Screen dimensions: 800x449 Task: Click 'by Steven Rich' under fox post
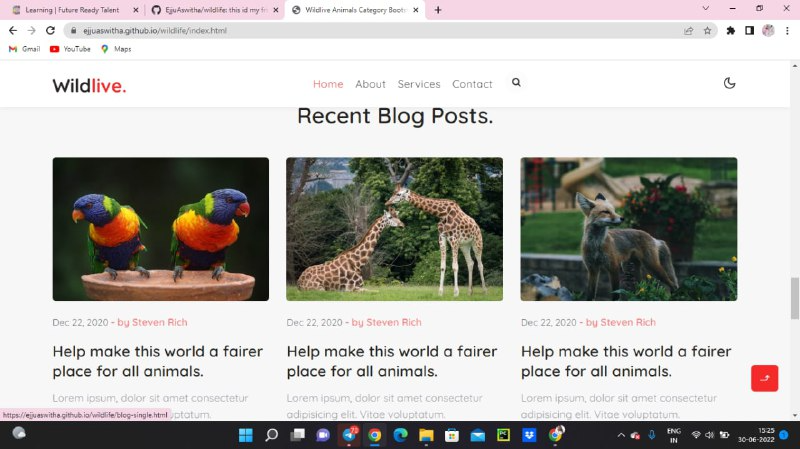(621, 322)
